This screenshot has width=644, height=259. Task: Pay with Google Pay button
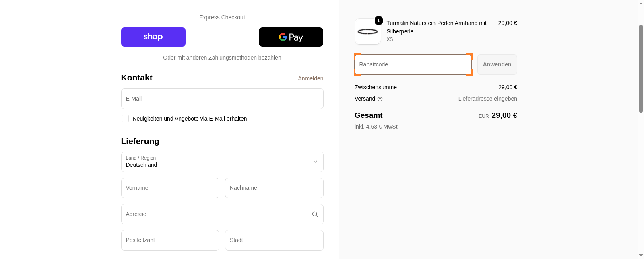point(291,37)
